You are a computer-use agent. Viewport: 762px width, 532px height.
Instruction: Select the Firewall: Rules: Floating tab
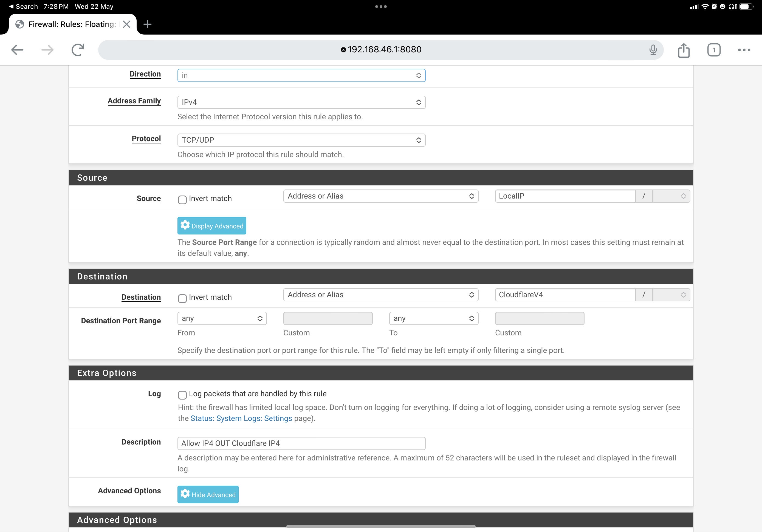click(x=72, y=24)
